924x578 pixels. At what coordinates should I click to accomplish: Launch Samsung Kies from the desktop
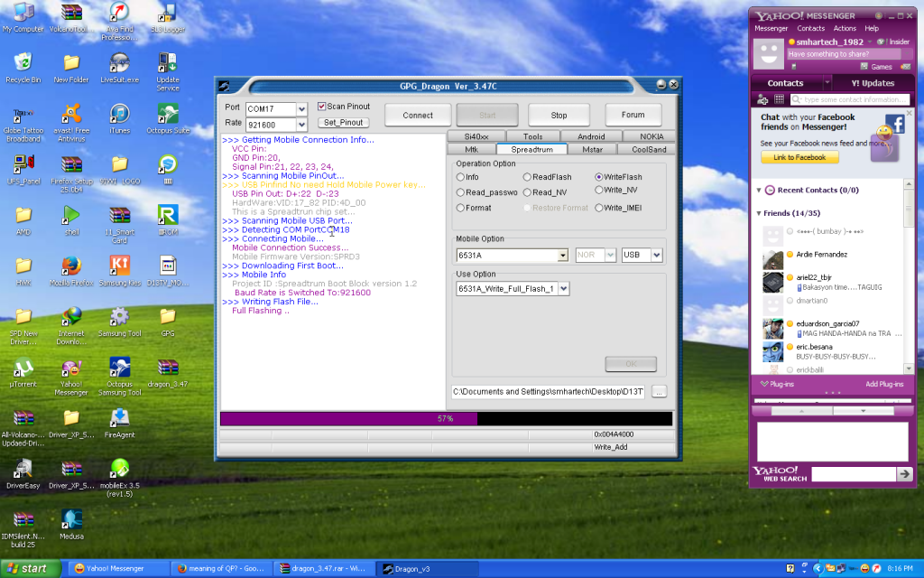point(118,266)
